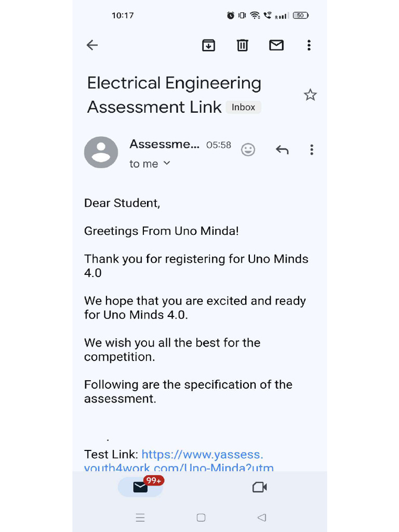399x532 pixels.
Task: Tap the sender avatar picture
Action: point(101,152)
